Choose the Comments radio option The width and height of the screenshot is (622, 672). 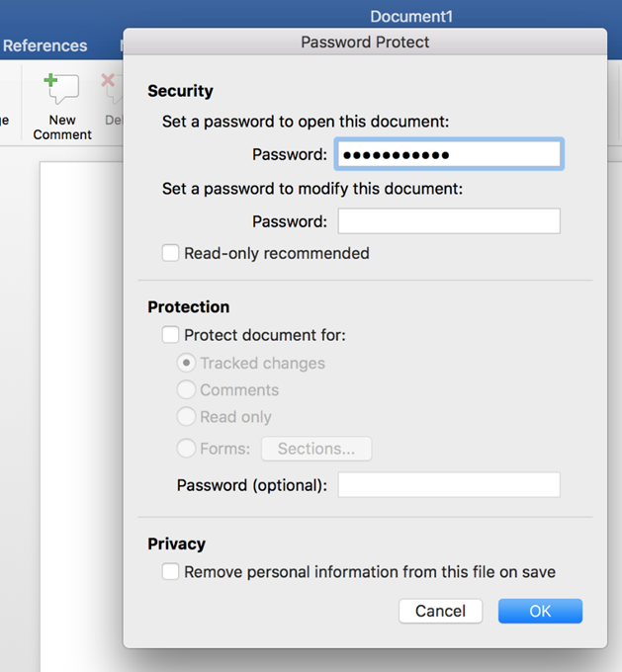(x=186, y=390)
